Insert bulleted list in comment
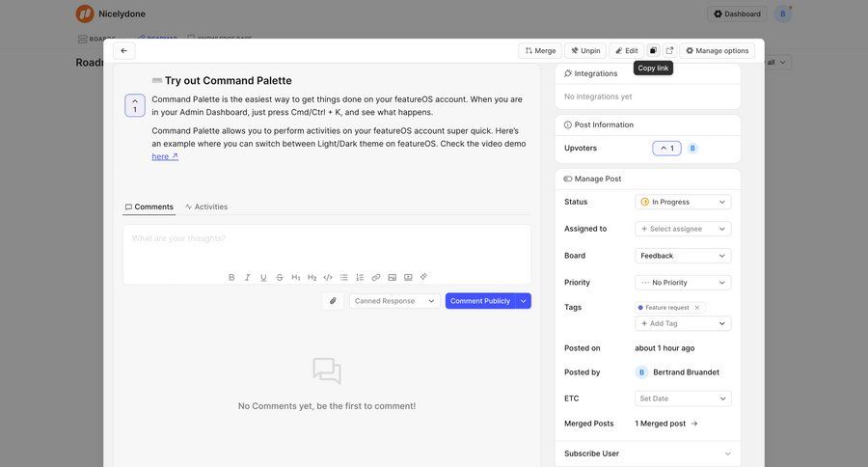Viewport: 868px width, 467px height. (x=343, y=277)
